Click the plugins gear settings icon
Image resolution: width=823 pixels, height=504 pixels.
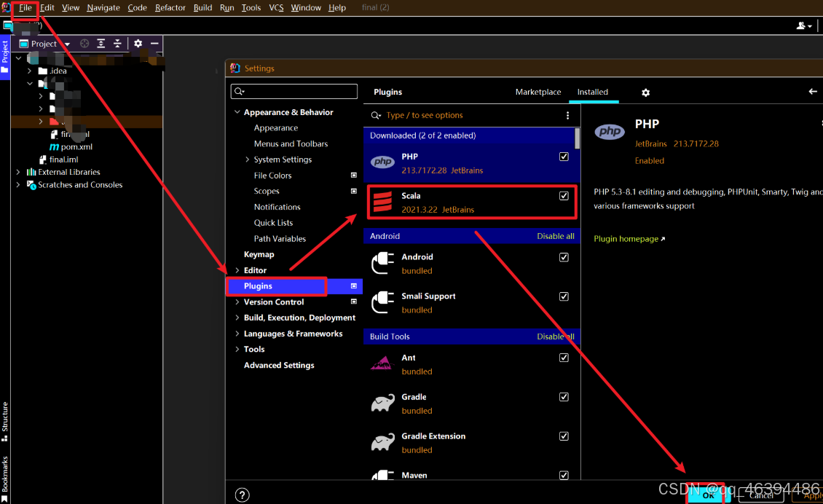pyautogui.click(x=645, y=92)
